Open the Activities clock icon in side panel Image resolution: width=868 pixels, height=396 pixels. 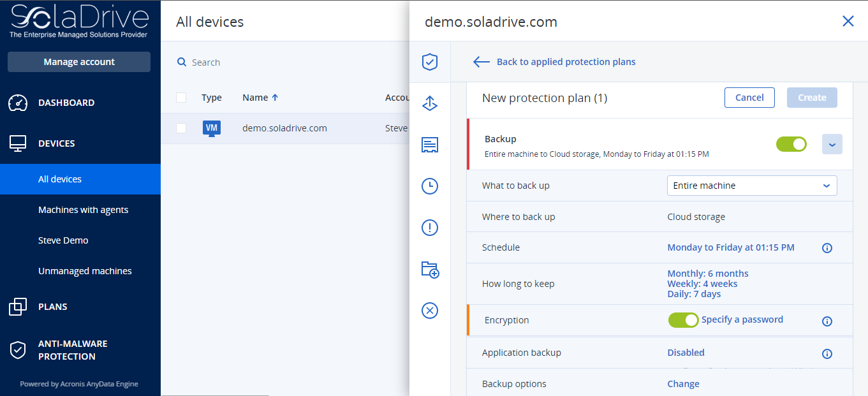(430, 186)
